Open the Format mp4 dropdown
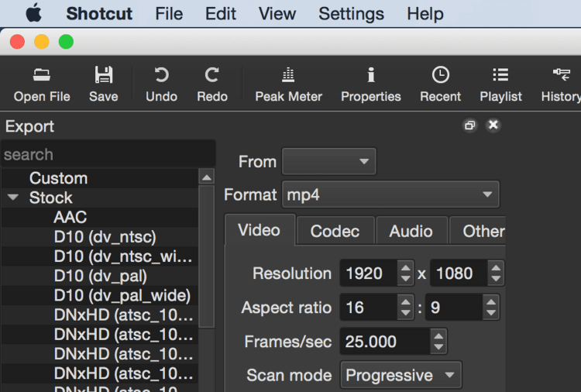Viewport: 581px width, 392px height. point(390,194)
